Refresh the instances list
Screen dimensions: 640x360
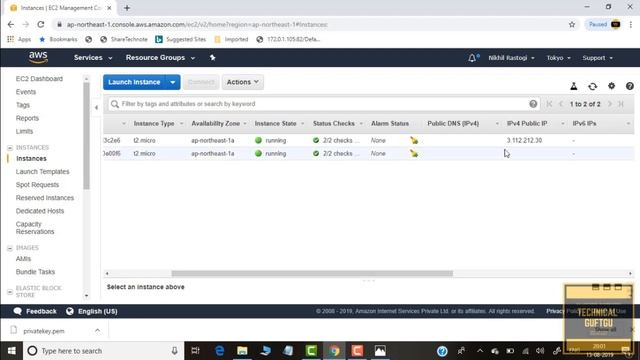pyautogui.click(x=593, y=86)
